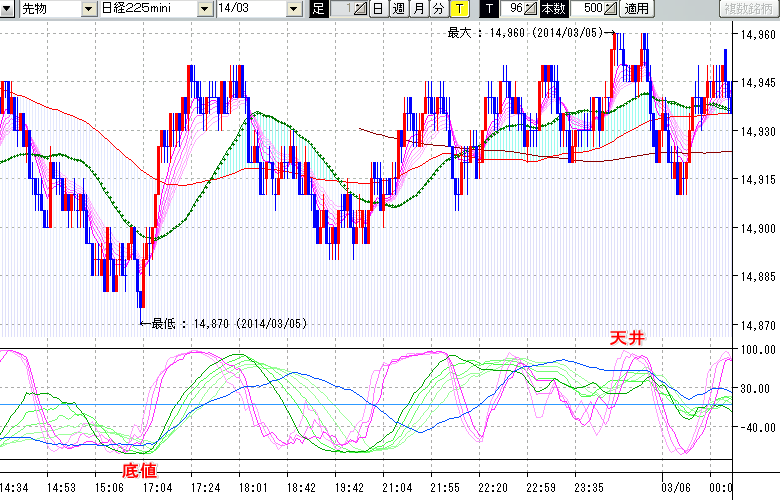Switch chart to monthly 月 candles
Image resolution: width=780 pixels, height=500 pixels.
(x=418, y=9)
